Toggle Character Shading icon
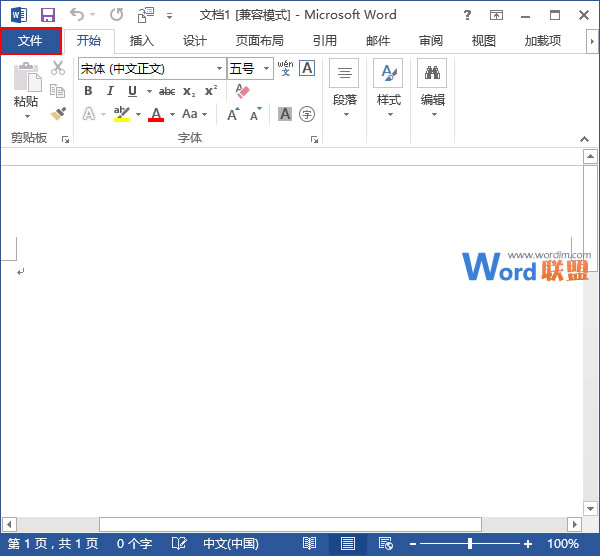 coord(285,114)
